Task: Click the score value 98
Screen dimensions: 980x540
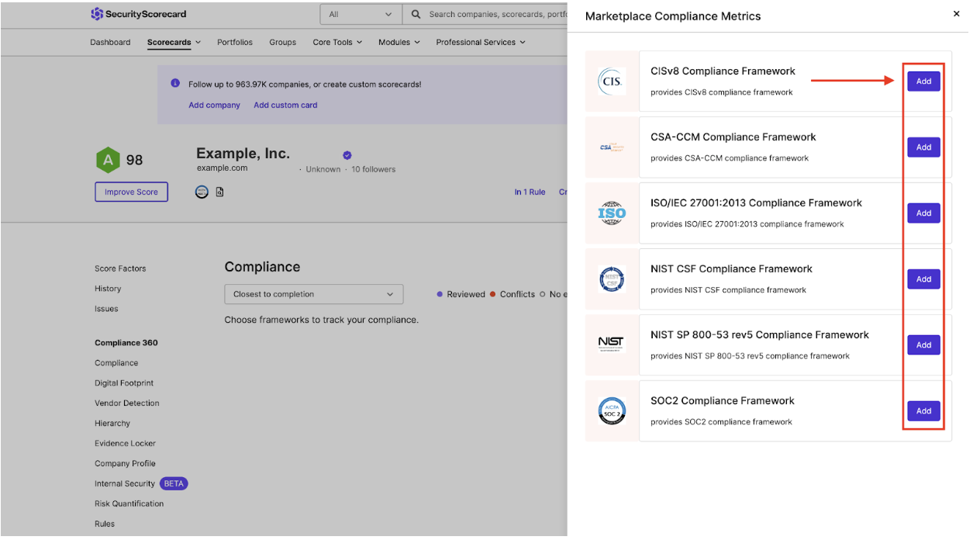Action: pos(135,160)
